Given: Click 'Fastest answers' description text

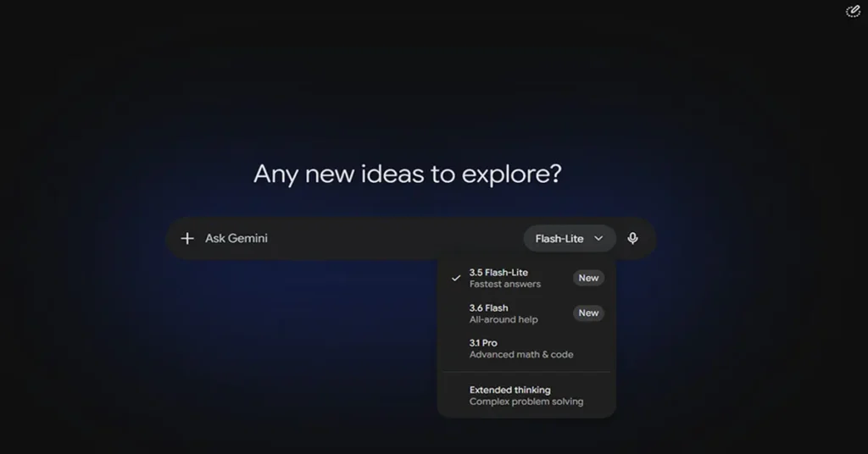Looking at the screenshot, I should coord(505,285).
